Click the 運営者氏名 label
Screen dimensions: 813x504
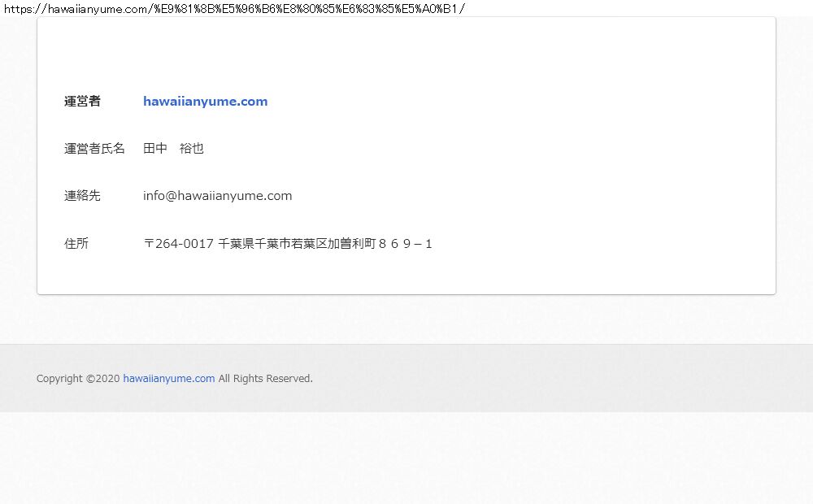[x=94, y=148]
